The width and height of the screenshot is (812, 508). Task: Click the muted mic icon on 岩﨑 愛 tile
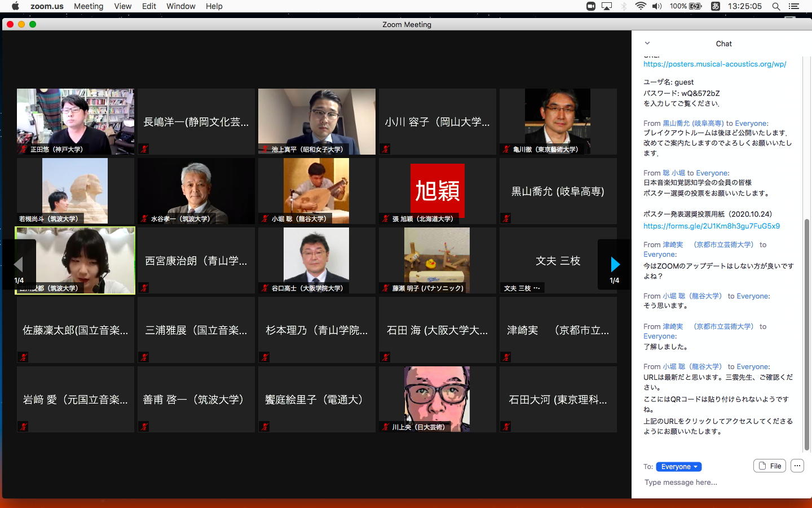[23, 427]
